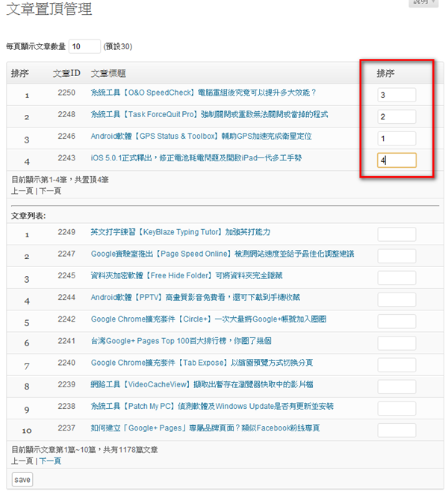
Task: Click the articles-per-page input showing 10
Action: click(84, 46)
